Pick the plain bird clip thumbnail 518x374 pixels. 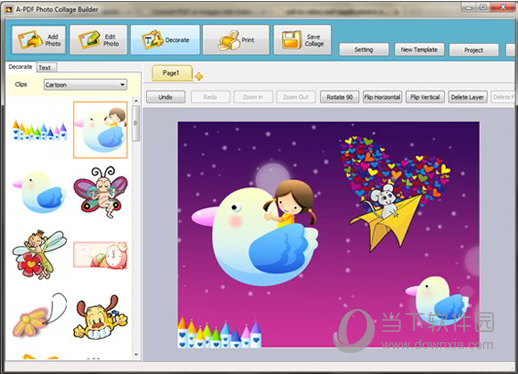tap(40, 192)
